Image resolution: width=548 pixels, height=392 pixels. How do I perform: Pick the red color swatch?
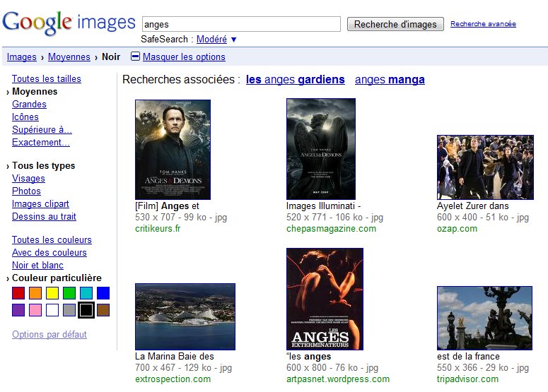tap(18, 293)
